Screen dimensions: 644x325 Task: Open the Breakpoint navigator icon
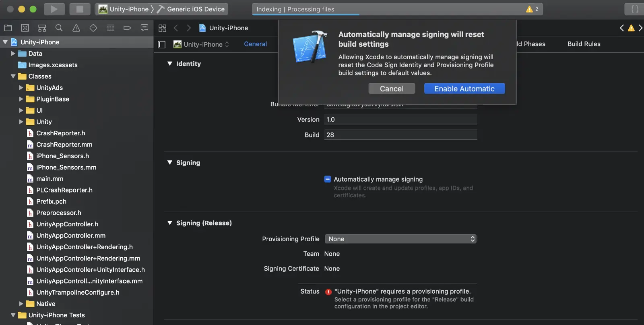(x=127, y=28)
